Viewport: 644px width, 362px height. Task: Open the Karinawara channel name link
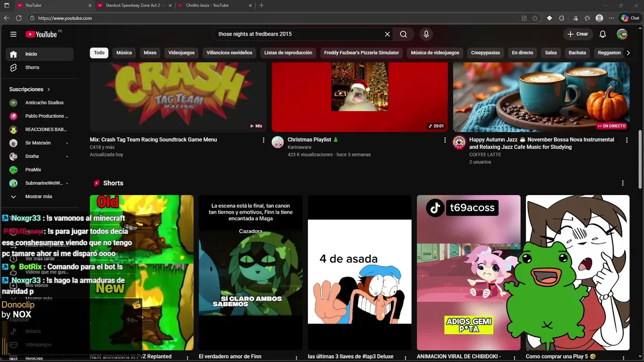(299, 147)
